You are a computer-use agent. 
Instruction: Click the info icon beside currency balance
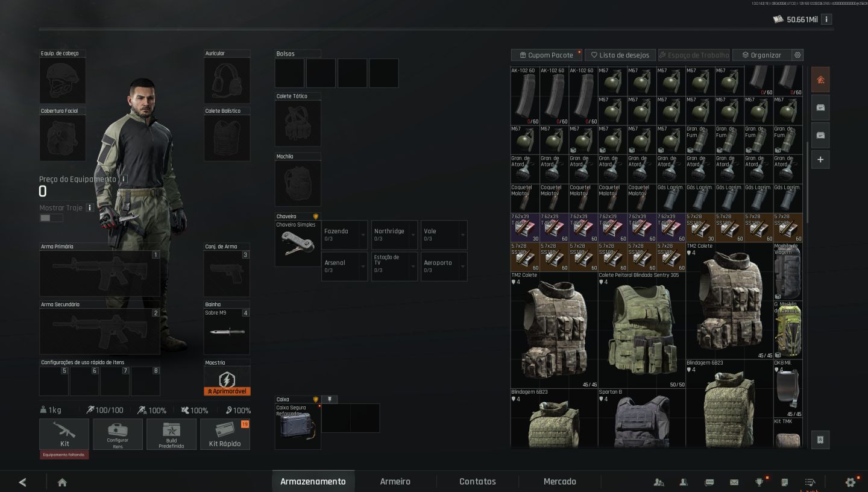pos(826,19)
